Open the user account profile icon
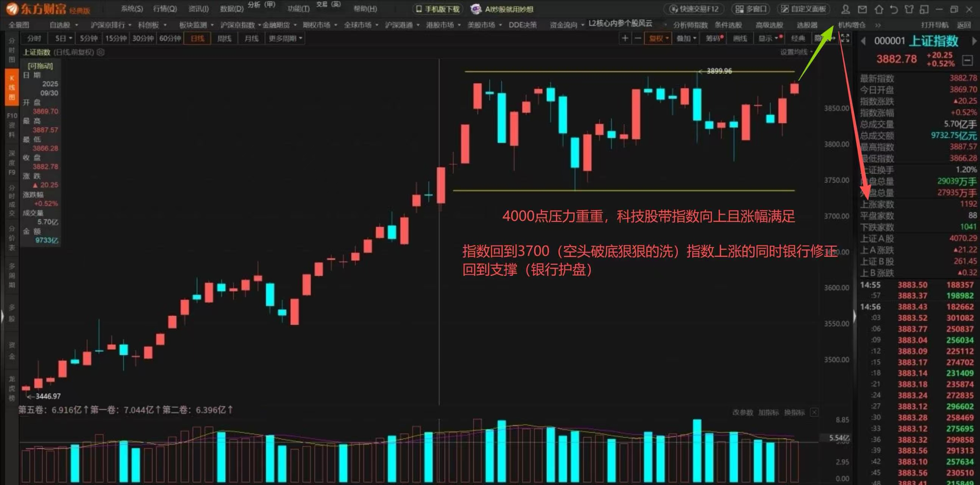The height and width of the screenshot is (485, 980). tap(845, 9)
